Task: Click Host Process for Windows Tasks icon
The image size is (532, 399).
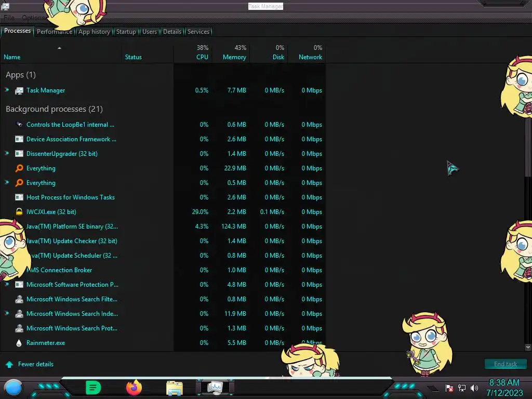Action: [x=19, y=197]
